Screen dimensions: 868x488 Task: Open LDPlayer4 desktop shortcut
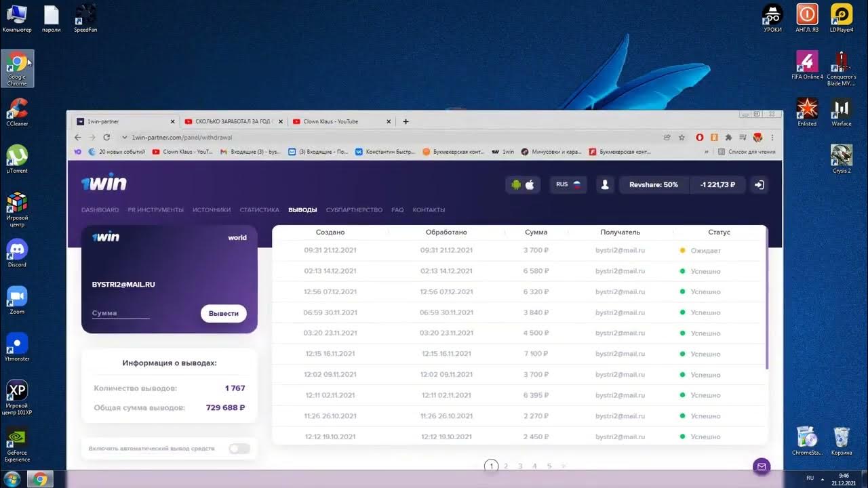click(x=842, y=18)
